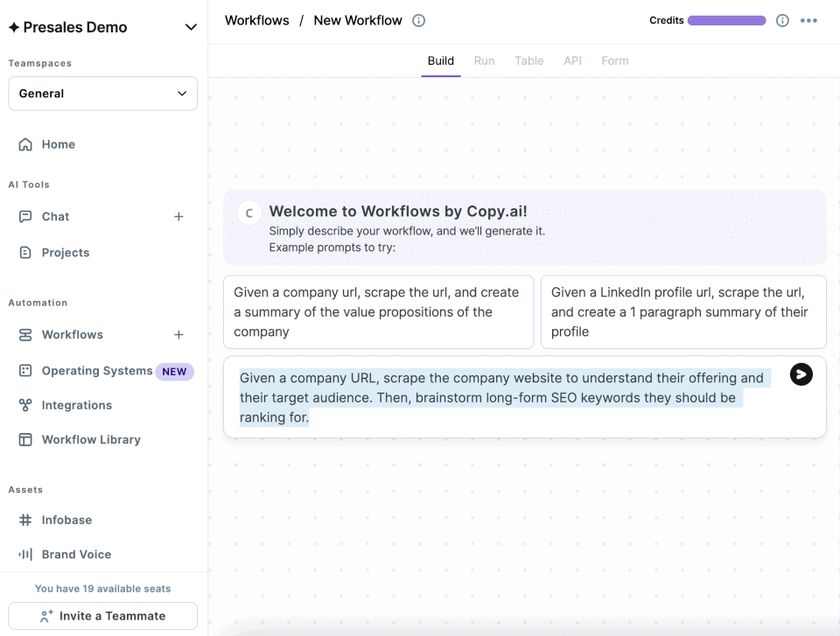Click the New Workflow title

pyautogui.click(x=358, y=20)
